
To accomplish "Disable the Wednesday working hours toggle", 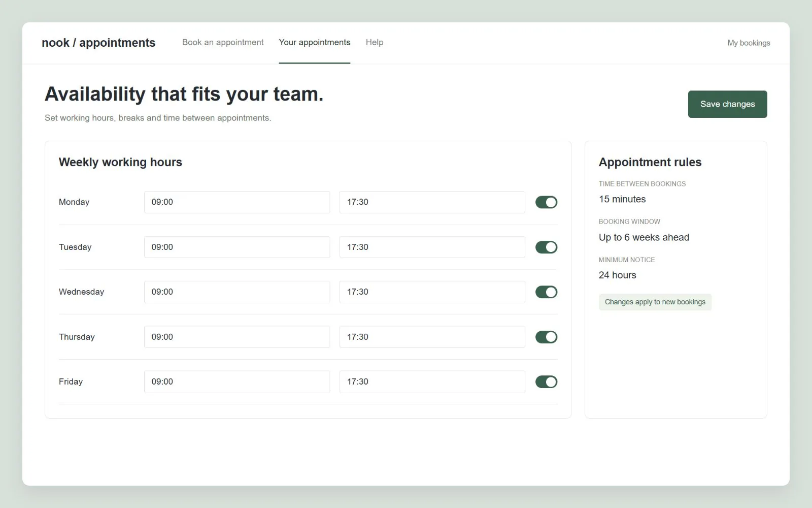I will [546, 292].
